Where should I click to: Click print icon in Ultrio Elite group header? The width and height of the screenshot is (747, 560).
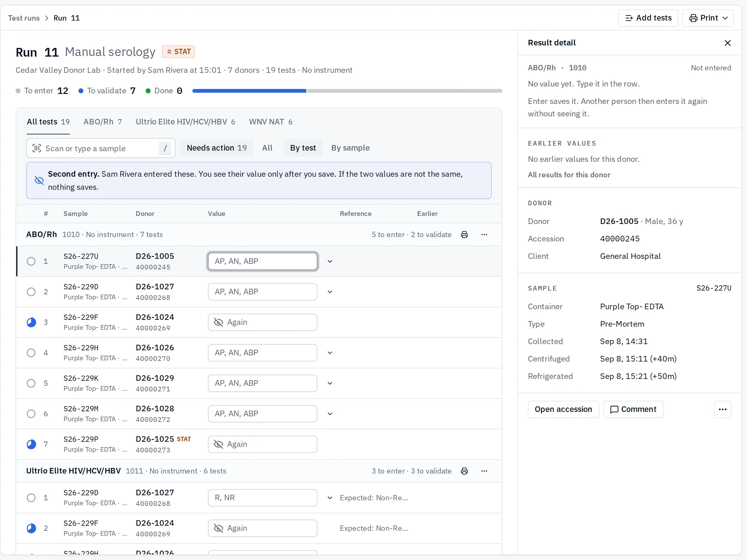coord(464,471)
